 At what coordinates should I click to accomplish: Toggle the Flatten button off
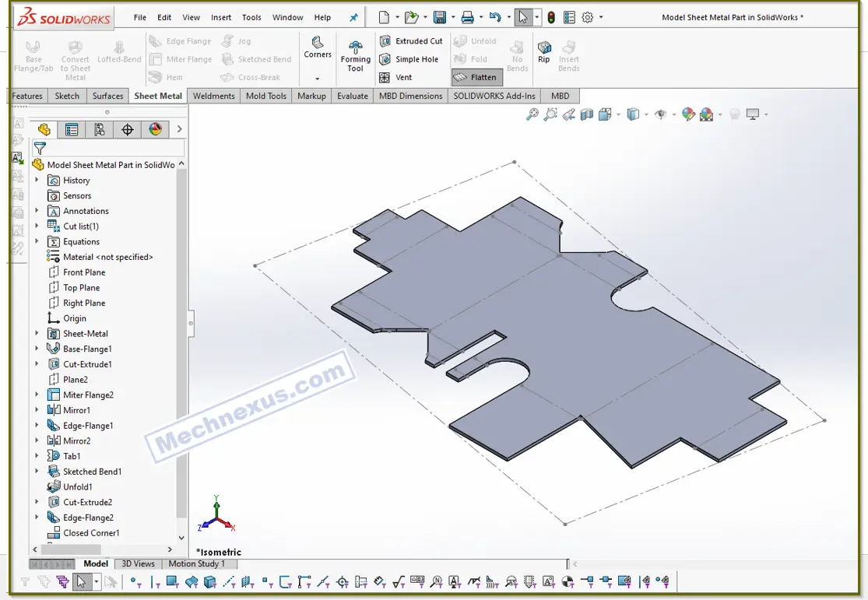tap(476, 77)
